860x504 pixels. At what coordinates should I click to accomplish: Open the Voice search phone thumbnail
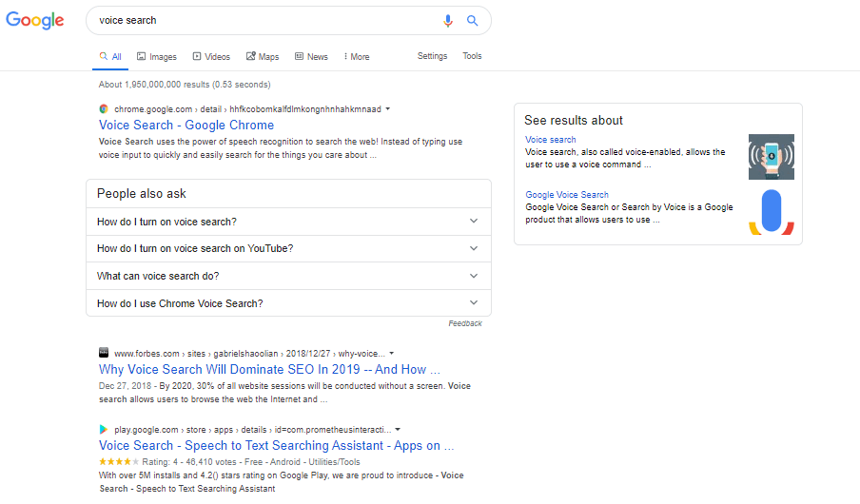[772, 157]
